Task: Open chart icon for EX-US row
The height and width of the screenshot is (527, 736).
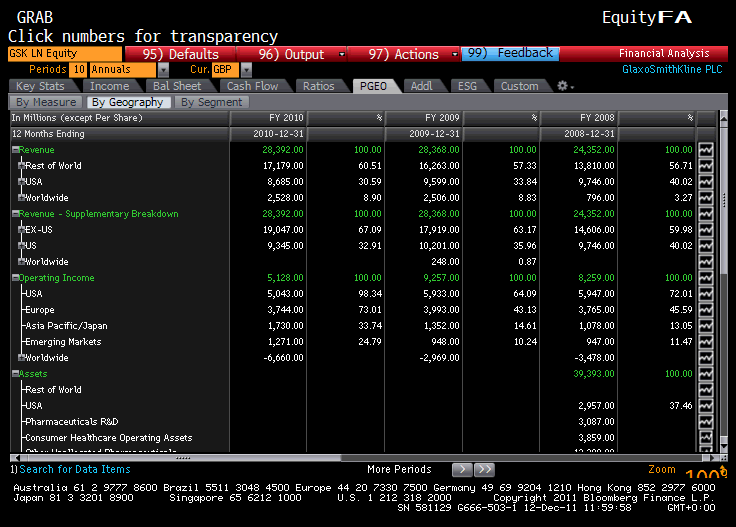Action: 705,230
